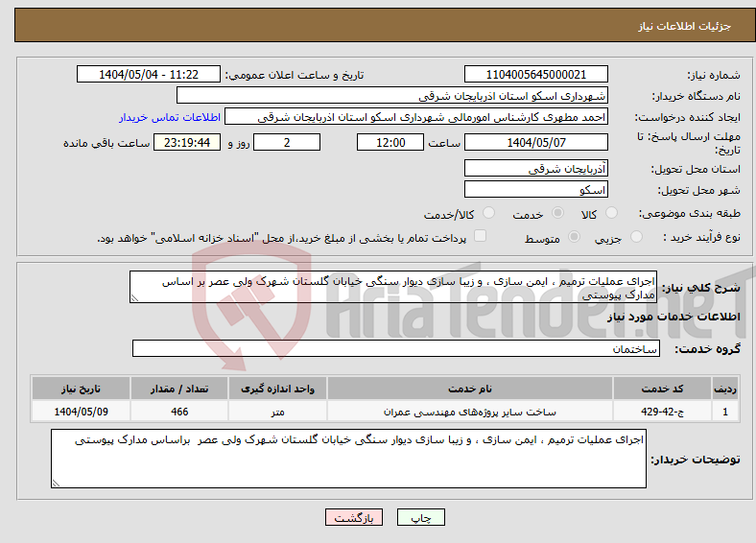The image size is (756, 543).
Task: Click the شرح کلی نیاز text area
Action: 393,287
